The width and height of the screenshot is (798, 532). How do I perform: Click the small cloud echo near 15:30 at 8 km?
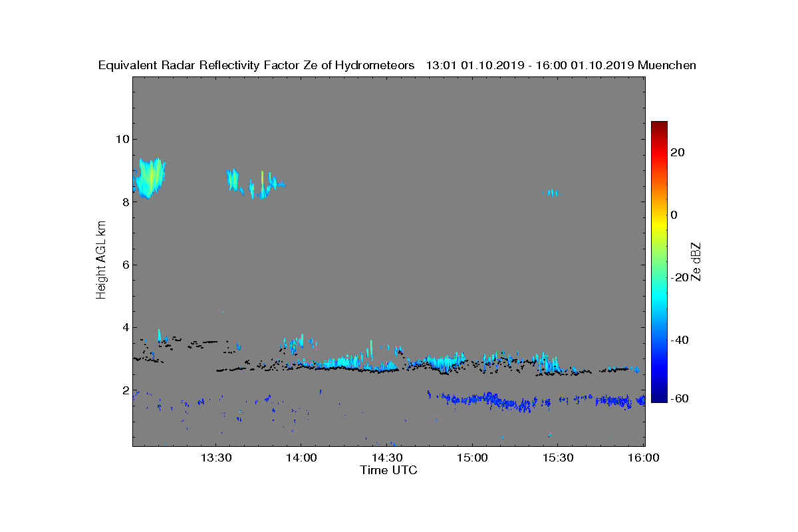pos(551,193)
